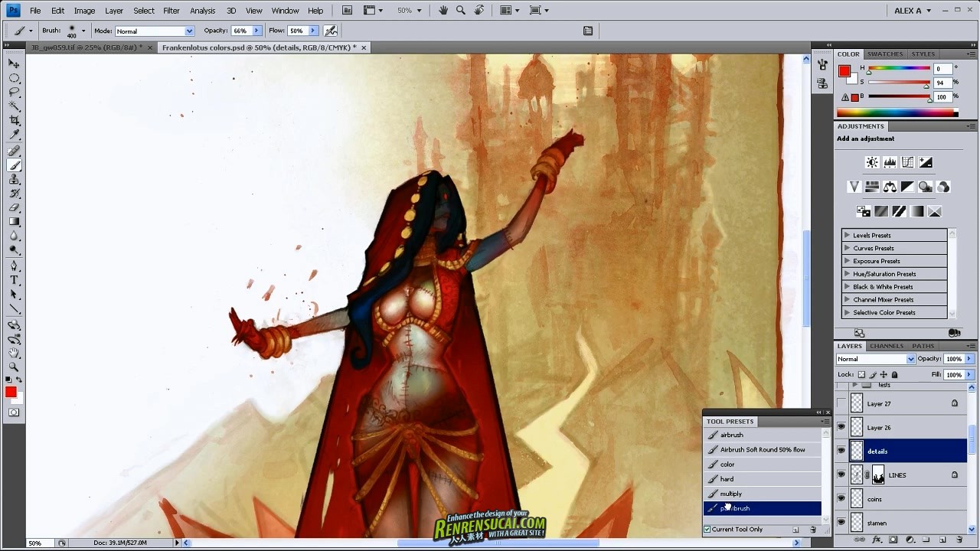This screenshot has width=980, height=551.
Task: Pick a color from the Color panel spectrum ramp
Action: 897,113
